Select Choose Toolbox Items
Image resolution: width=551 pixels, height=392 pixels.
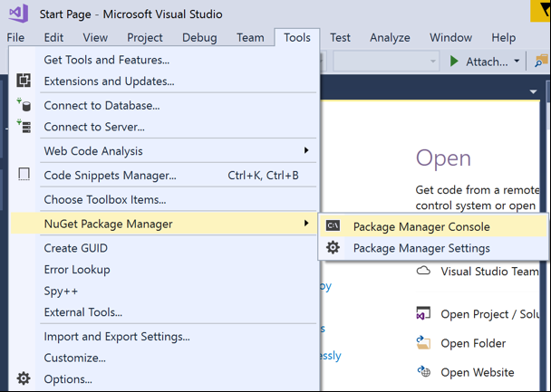pyautogui.click(x=164, y=199)
